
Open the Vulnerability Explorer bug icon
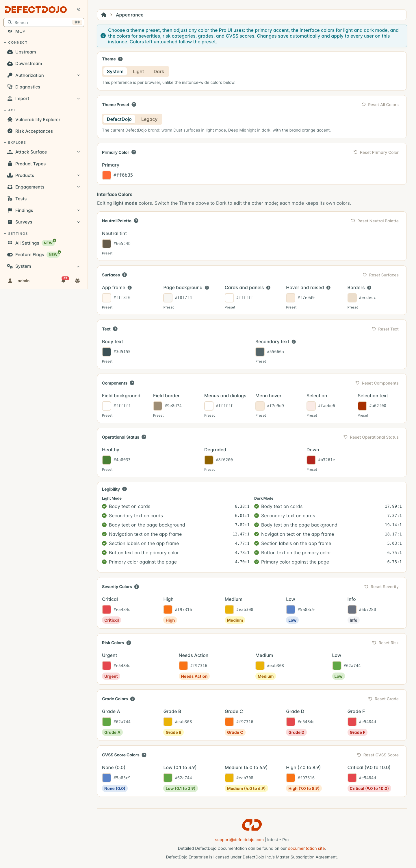(10, 120)
